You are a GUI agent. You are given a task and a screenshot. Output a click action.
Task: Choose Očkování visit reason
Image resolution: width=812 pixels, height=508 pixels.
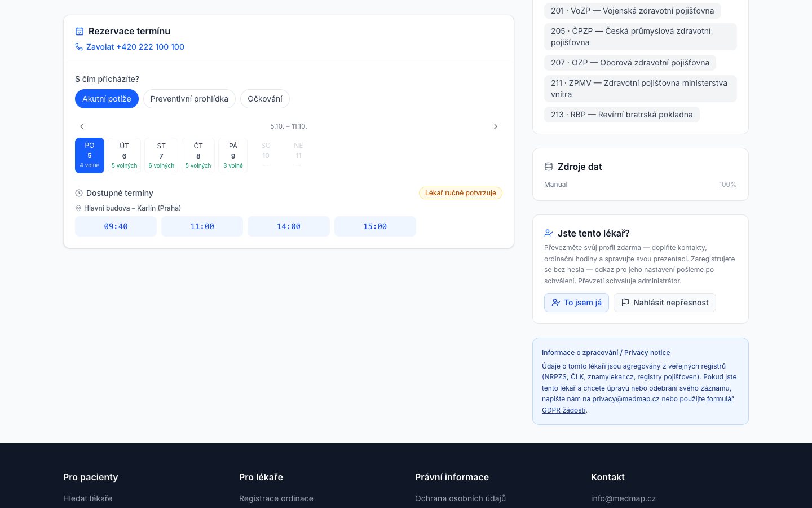(x=265, y=99)
